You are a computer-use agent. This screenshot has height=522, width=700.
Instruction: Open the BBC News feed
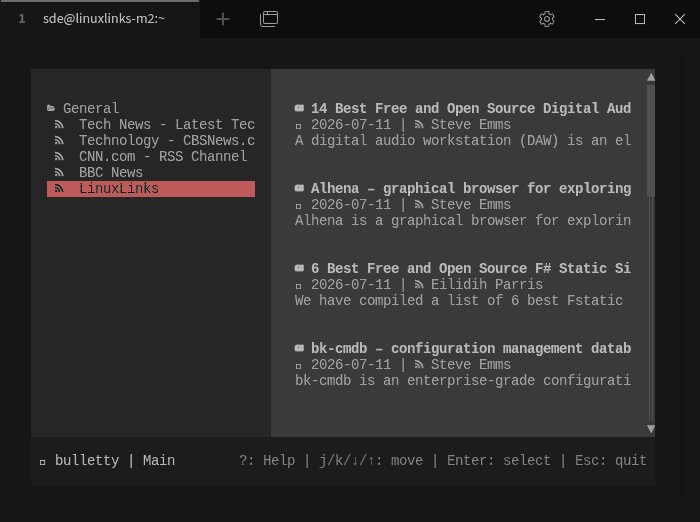111,172
